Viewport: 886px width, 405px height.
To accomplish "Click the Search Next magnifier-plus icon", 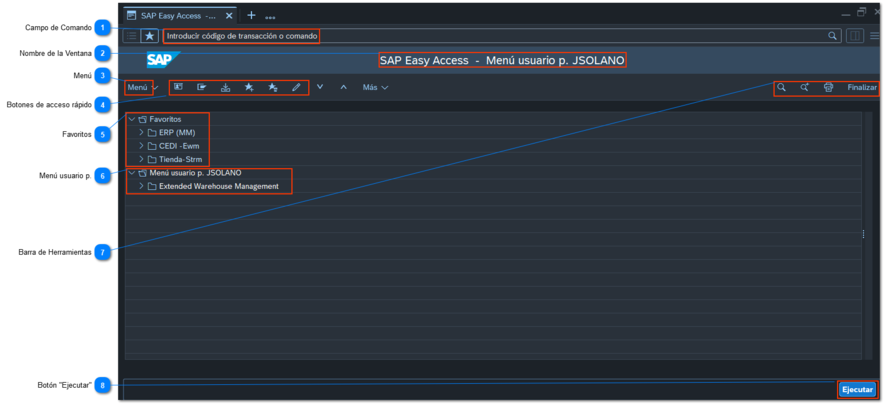I will [805, 88].
